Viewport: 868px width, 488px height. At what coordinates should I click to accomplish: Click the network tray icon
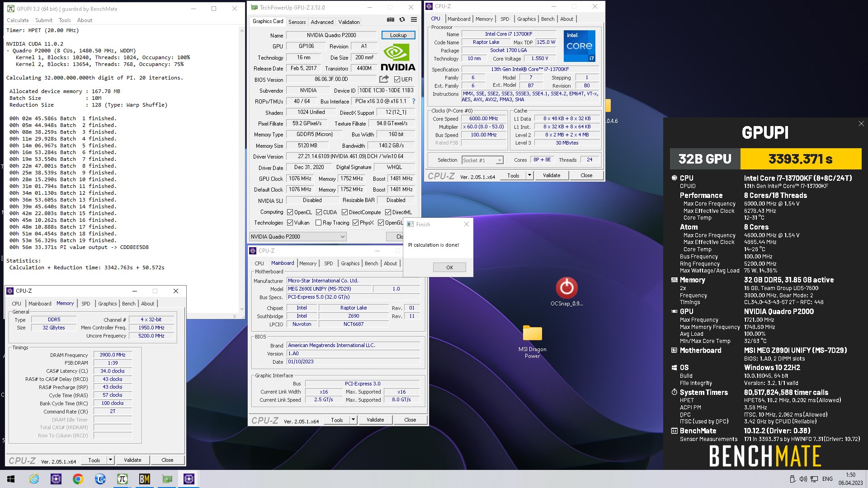click(x=814, y=479)
